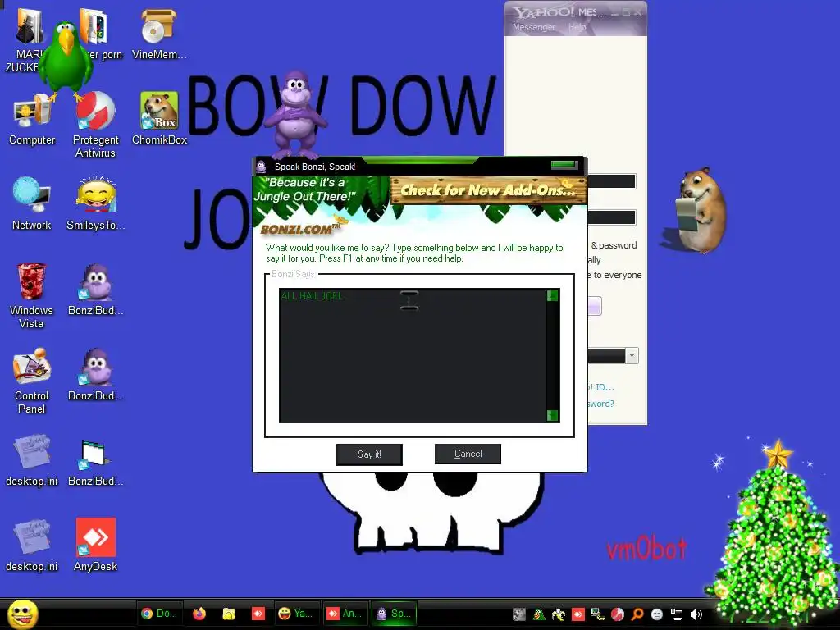Viewport: 840px width, 630px height.
Task: Click the 'ID...' link in Yahoo Messenger
Action: (x=601, y=387)
